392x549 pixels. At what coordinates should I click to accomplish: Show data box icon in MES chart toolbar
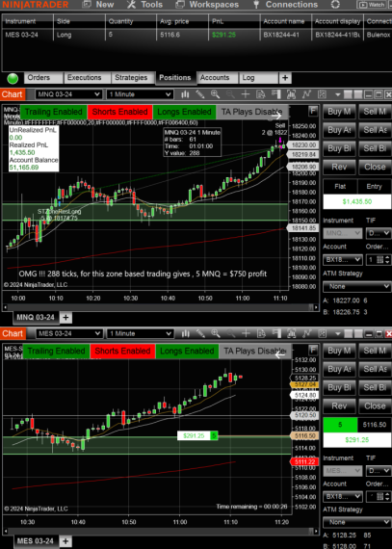coord(261,333)
